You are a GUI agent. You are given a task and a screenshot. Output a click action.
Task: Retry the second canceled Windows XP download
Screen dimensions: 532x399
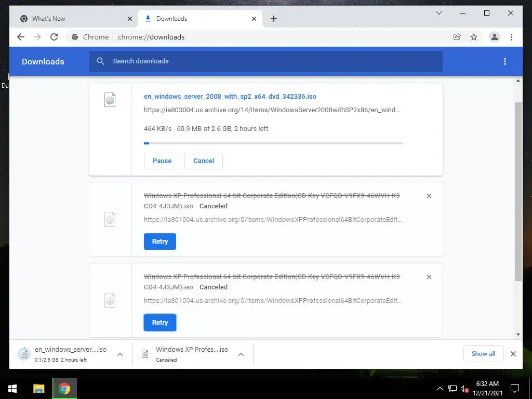click(x=160, y=323)
